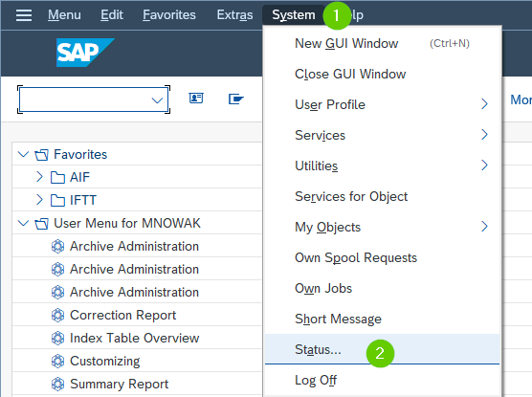Open the hamburger menu icon
Screen dimensions: 532x397
pyautogui.click(x=24, y=15)
